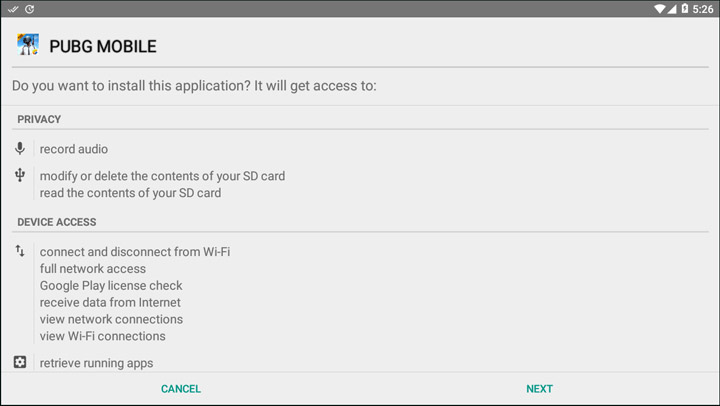Click the cellular signal icon

(672, 9)
